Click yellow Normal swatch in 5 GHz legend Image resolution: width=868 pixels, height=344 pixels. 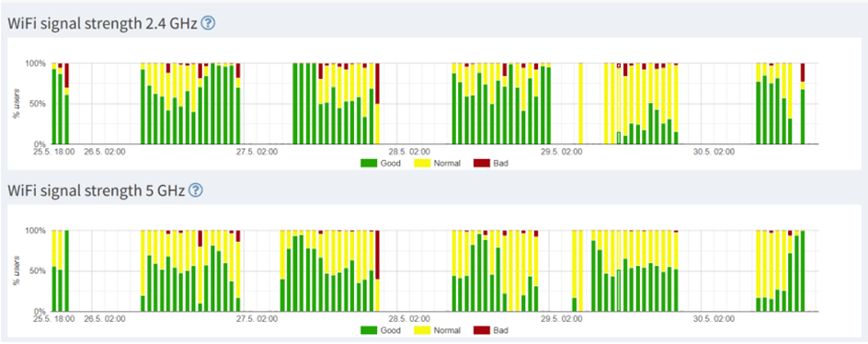[x=422, y=330]
